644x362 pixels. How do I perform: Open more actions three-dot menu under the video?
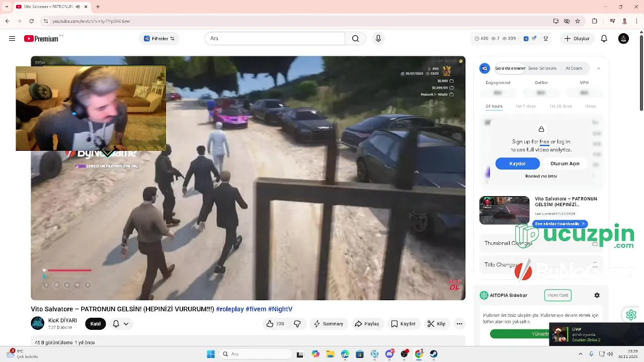[x=459, y=324]
